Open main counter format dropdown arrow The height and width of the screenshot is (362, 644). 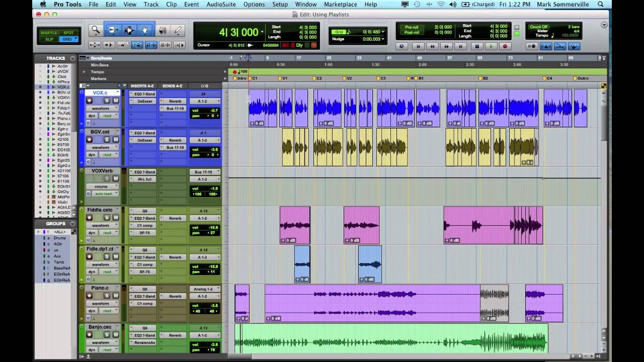pos(262,32)
